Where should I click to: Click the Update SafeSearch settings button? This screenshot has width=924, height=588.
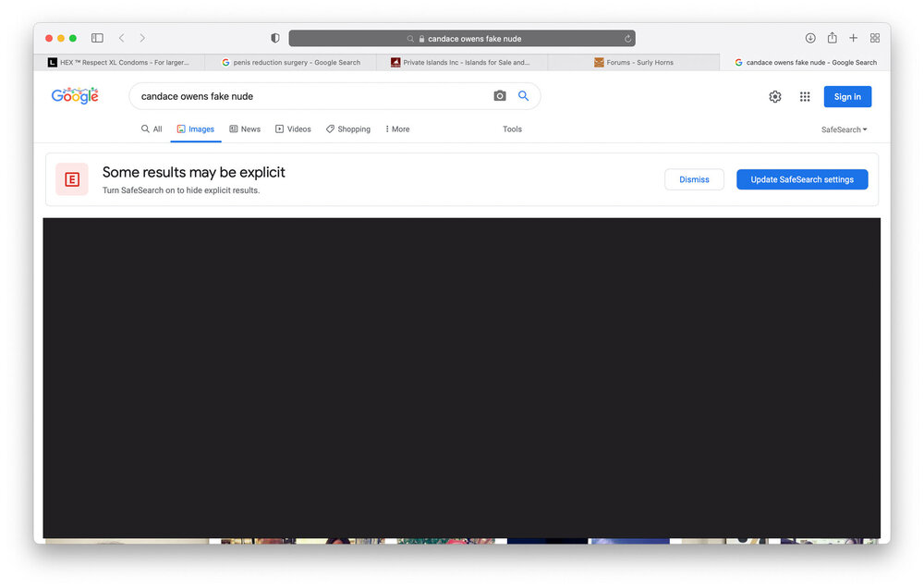(801, 179)
